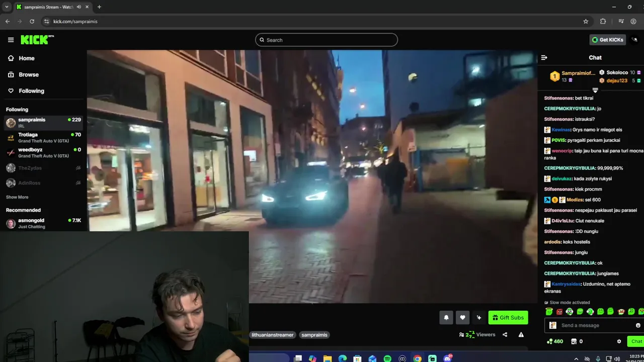The width and height of the screenshot is (644, 362).
Task: Click the Viewers count
Action: point(477,334)
